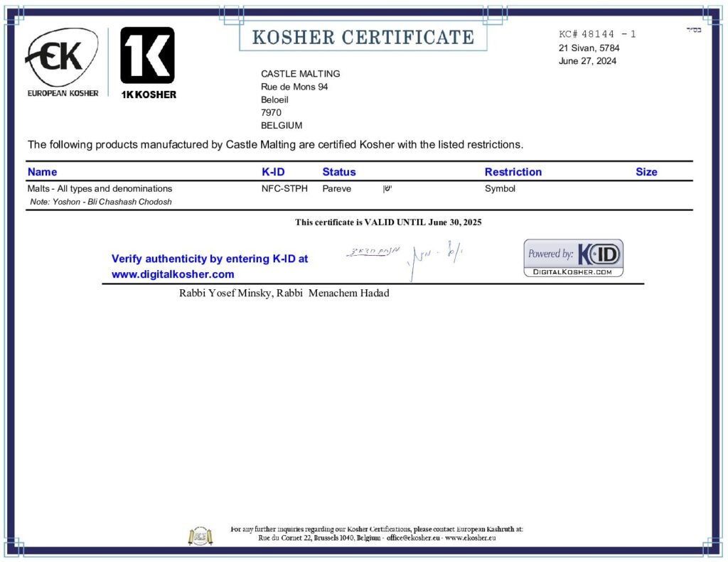
Task: Click the KC# 48144 certificate number
Action: [x=596, y=33]
